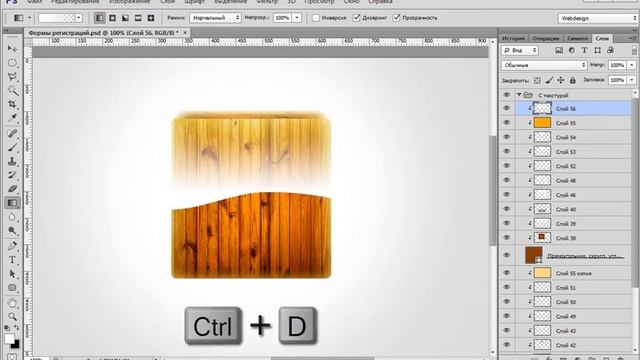This screenshot has width=640, height=360.
Task: Collapse the С текстурой layer group
Action: coord(519,95)
